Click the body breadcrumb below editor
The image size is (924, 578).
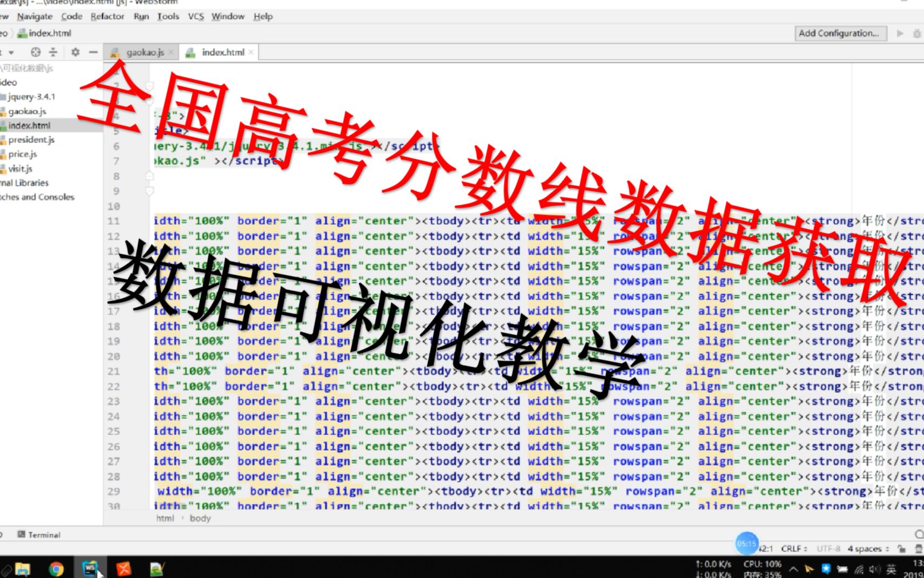click(x=200, y=518)
